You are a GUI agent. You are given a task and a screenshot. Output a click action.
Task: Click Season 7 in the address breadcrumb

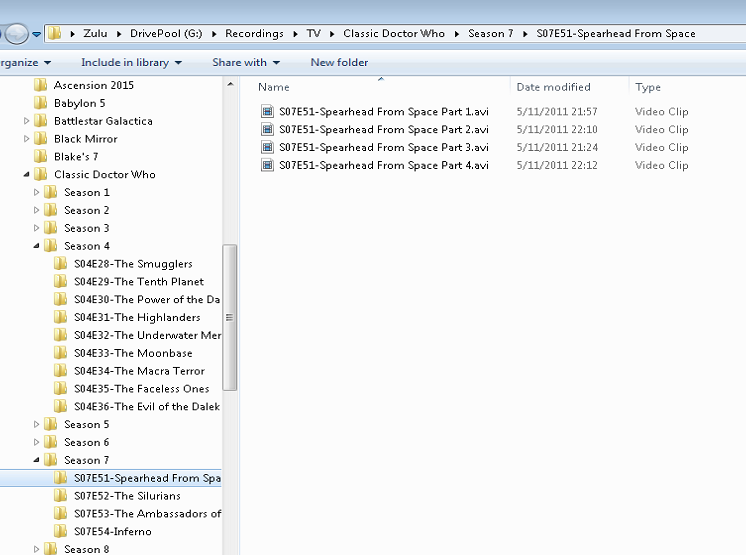pos(490,34)
